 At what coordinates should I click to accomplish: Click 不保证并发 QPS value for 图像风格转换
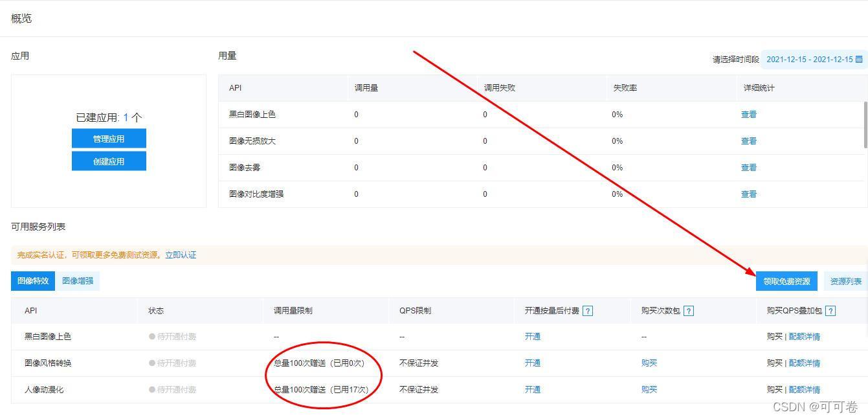419,363
